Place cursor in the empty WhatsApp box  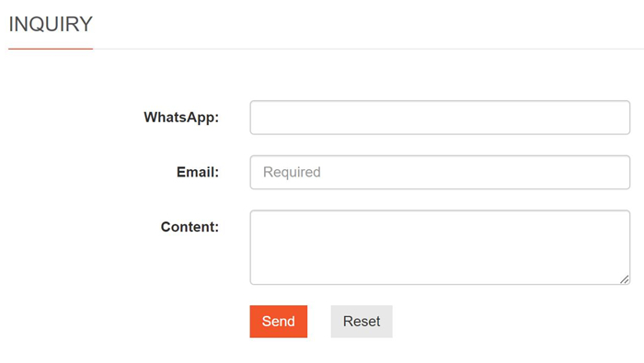point(440,118)
